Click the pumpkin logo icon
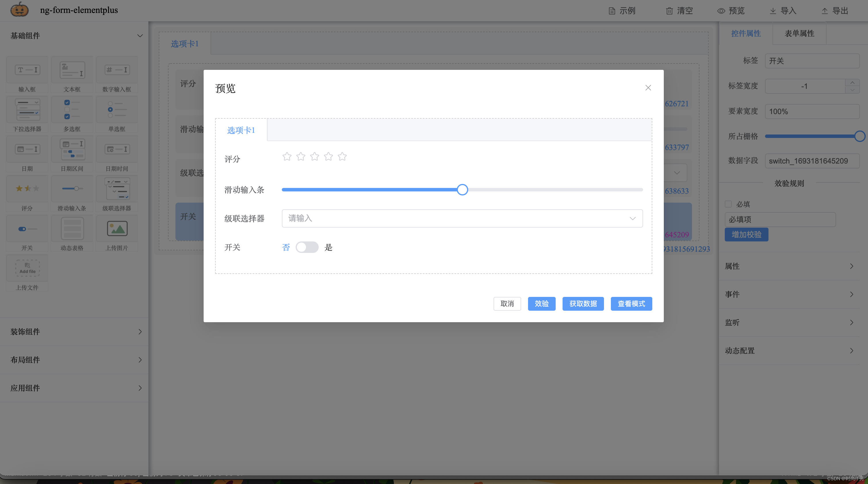The image size is (868, 484). click(19, 9)
